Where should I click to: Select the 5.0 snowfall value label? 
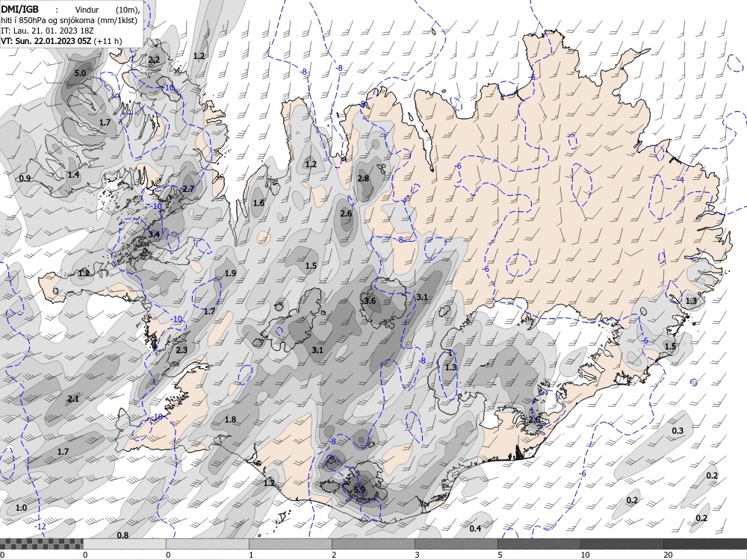tap(80, 73)
